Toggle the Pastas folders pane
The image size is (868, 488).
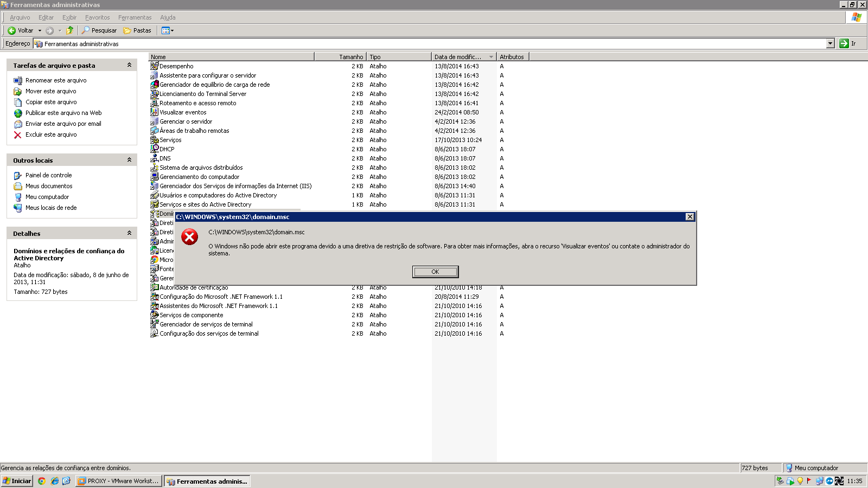(x=137, y=30)
